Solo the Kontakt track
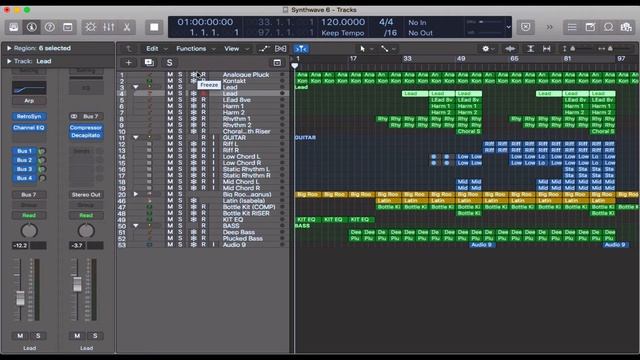The height and width of the screenshot is (360, 640). [180, 81]
